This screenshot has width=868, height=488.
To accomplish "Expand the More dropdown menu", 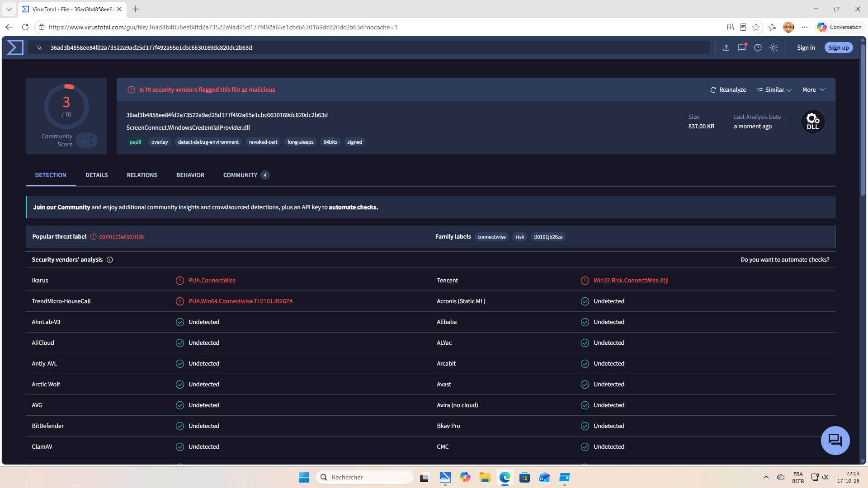I will coord(814,90).
